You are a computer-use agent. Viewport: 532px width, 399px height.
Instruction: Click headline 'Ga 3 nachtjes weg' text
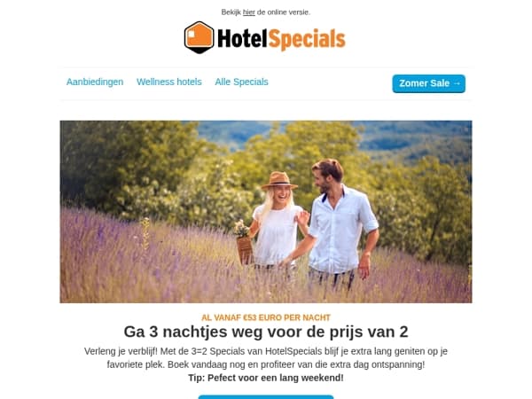point(266,332)
